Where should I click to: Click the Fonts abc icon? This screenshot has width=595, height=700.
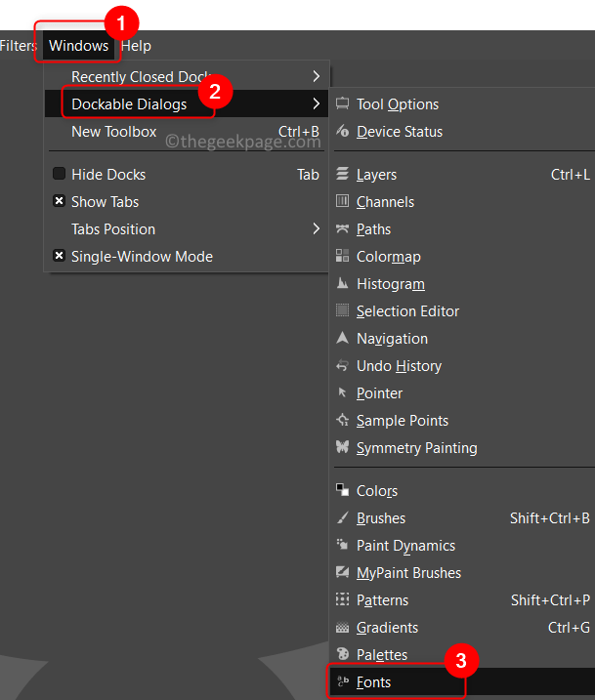[x=342, y=681]
